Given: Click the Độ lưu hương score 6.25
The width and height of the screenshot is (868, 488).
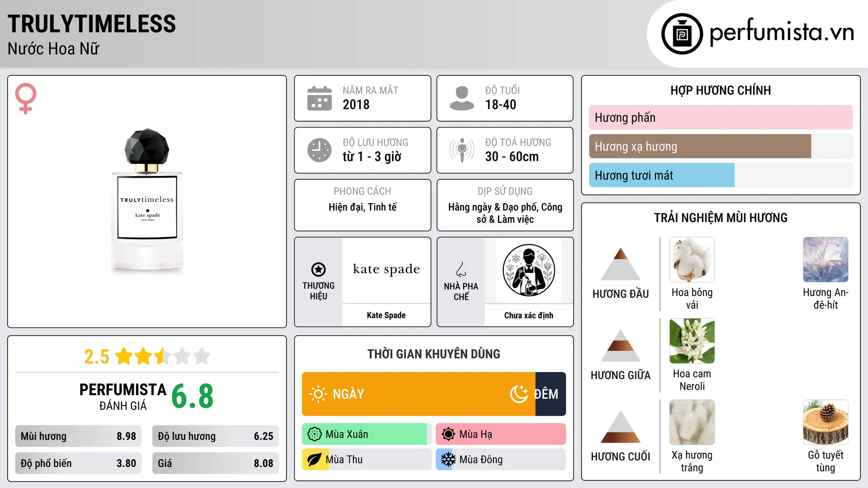Looking at the screenshot, I should pyautogui.click(x=264, y=436).
